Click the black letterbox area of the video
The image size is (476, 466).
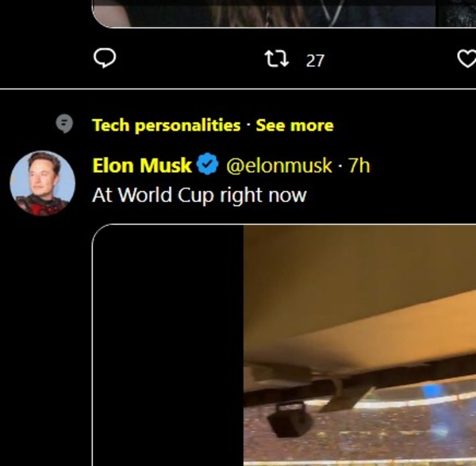(x=168, y=346)
